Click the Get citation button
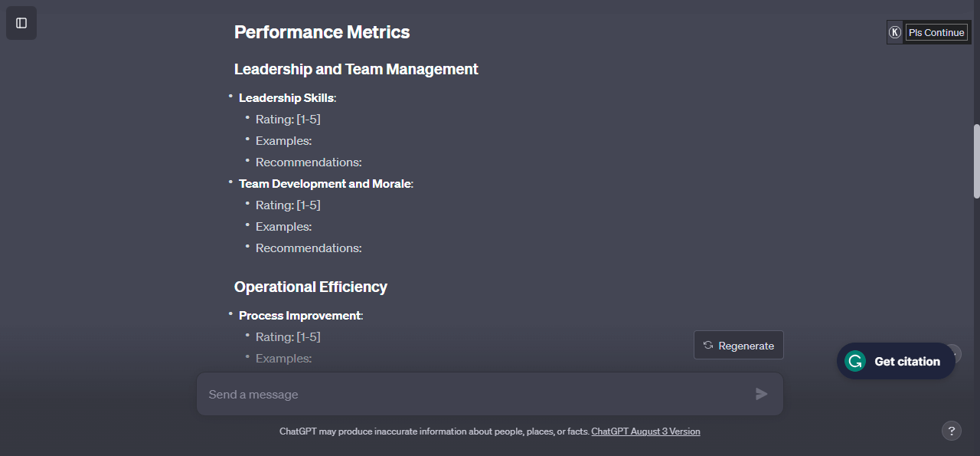Image resolution: width=980 pixels, height=456 pixels. coord(896,361)
